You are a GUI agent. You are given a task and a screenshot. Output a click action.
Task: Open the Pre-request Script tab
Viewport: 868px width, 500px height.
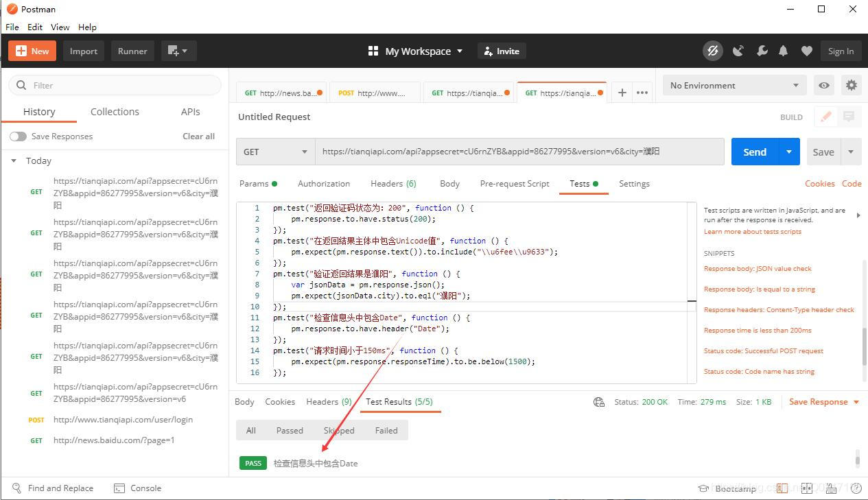(x=515, y=184)
